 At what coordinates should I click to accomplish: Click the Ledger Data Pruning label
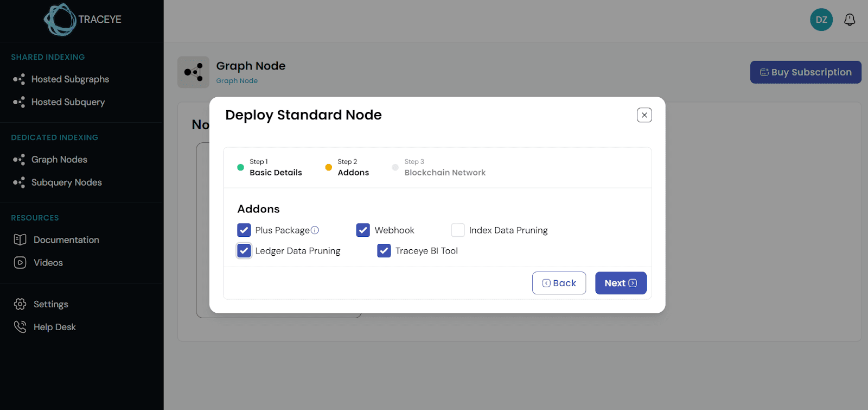[x=298, y=251]
